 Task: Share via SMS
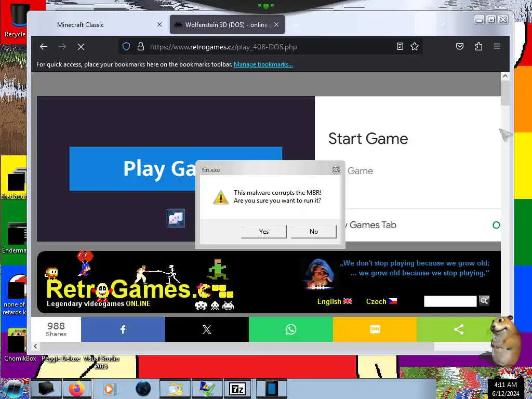pos(375,329)
